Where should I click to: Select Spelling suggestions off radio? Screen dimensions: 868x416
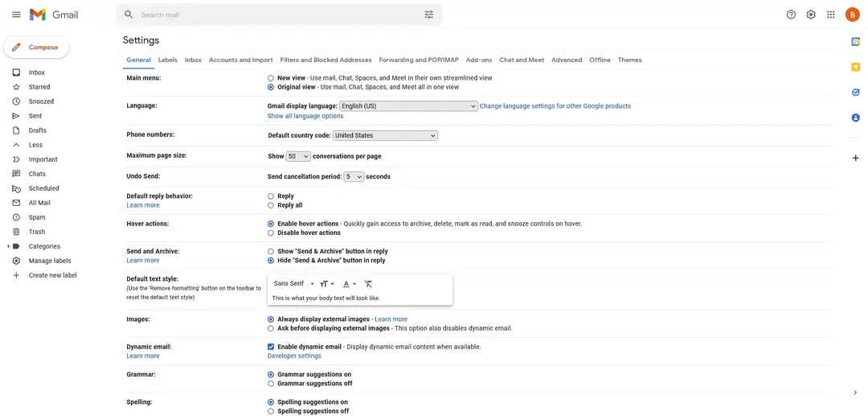coord(271,411)
